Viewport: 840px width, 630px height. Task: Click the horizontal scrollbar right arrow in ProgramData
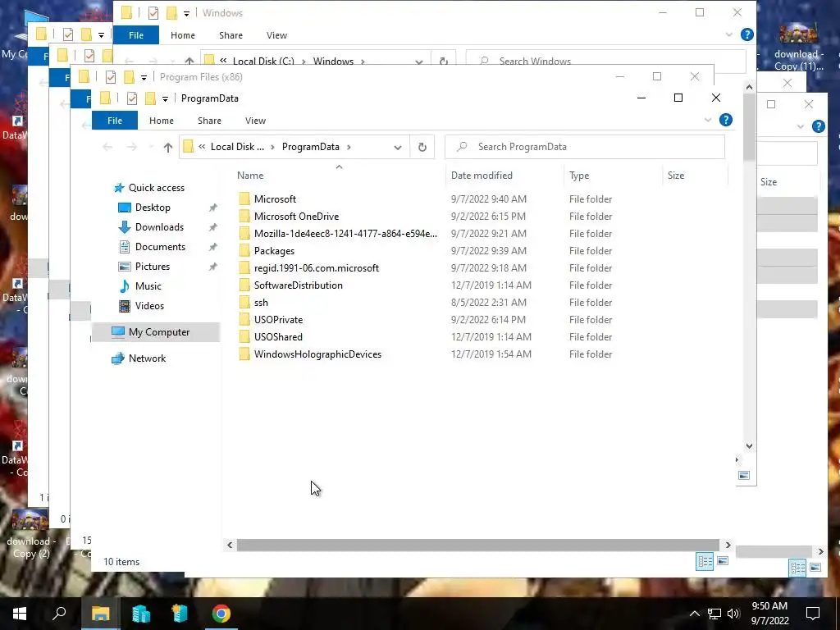pos(728,545)
